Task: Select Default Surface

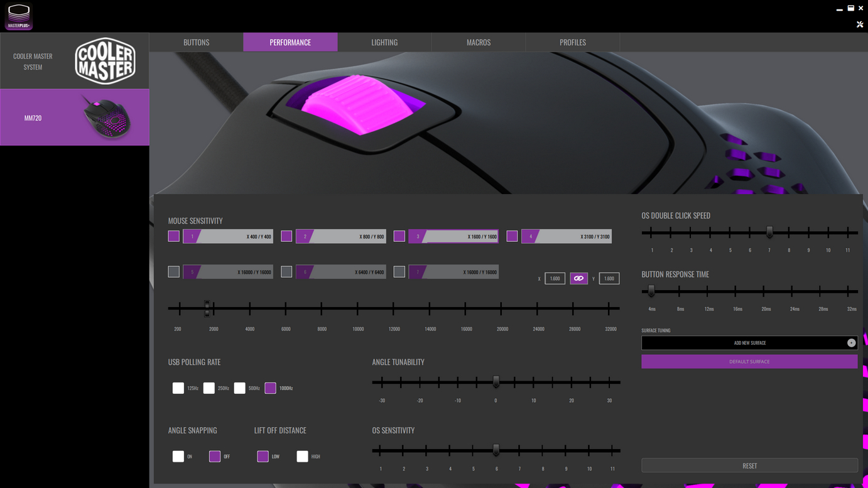Action: 749,362
